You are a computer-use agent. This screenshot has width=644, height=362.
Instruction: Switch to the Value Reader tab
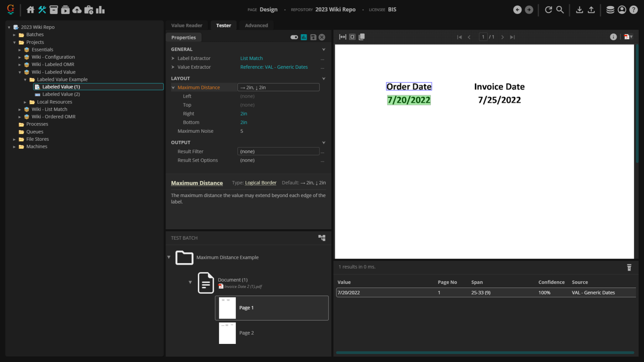(187, 25)
